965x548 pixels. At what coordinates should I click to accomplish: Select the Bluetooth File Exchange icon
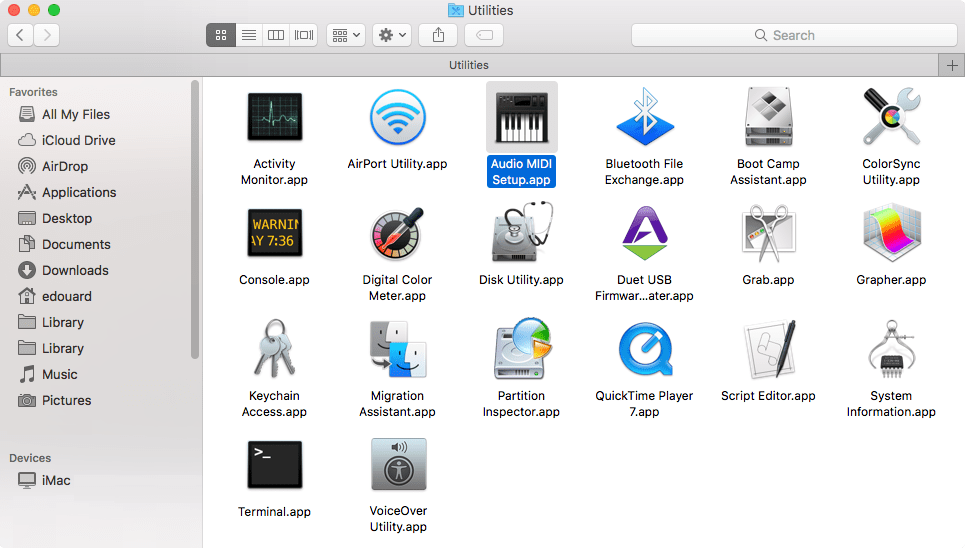pos(644,116)
